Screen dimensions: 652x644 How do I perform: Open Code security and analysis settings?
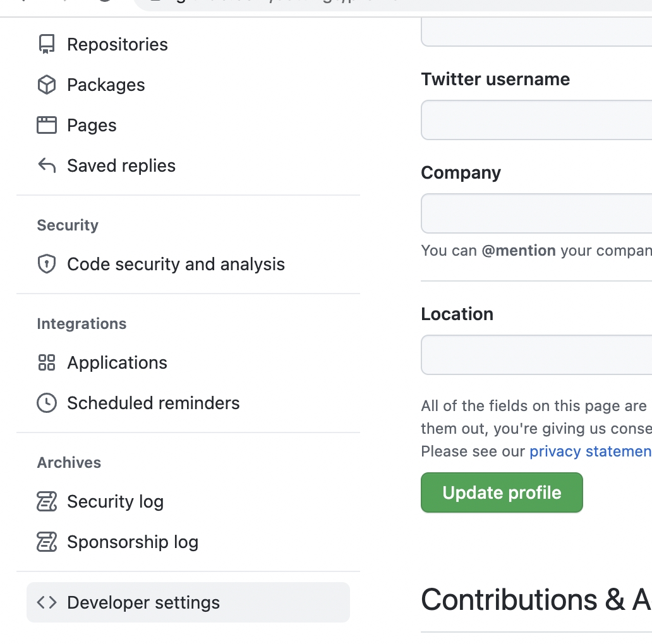(176, 264)
